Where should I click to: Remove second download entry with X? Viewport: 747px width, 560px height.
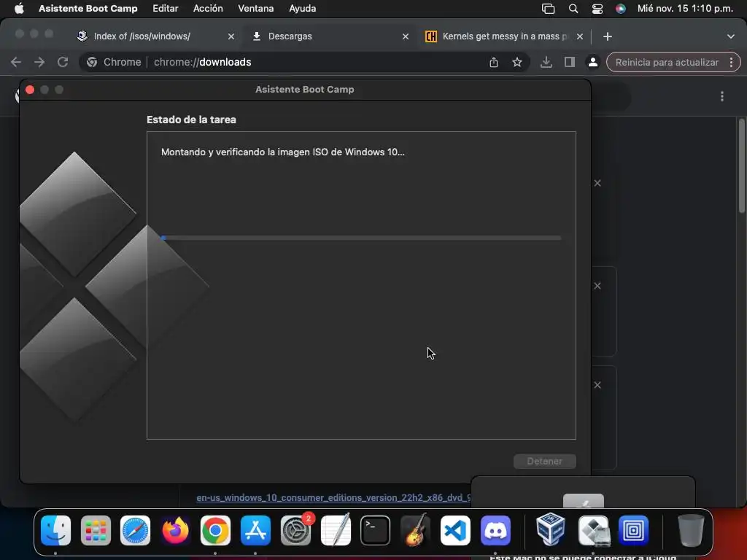pyautogui.click(x=597, y=286)
